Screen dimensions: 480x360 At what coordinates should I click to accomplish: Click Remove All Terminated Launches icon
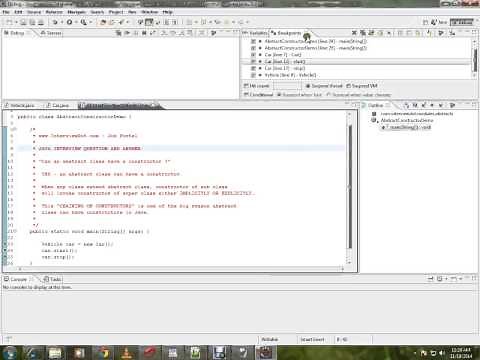118,33
